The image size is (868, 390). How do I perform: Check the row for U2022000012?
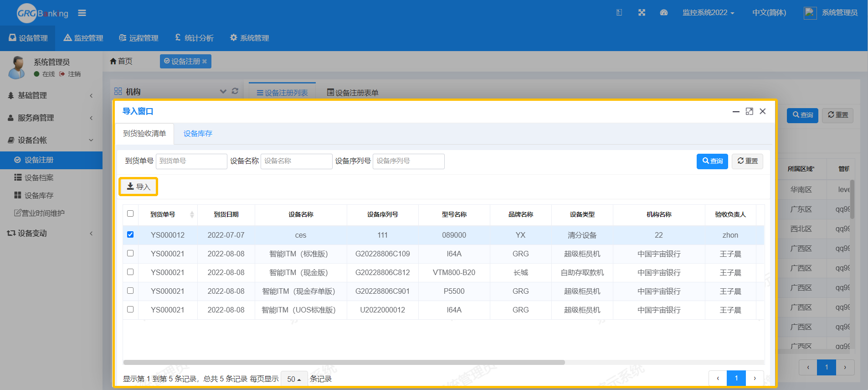(x=130, y=309)
